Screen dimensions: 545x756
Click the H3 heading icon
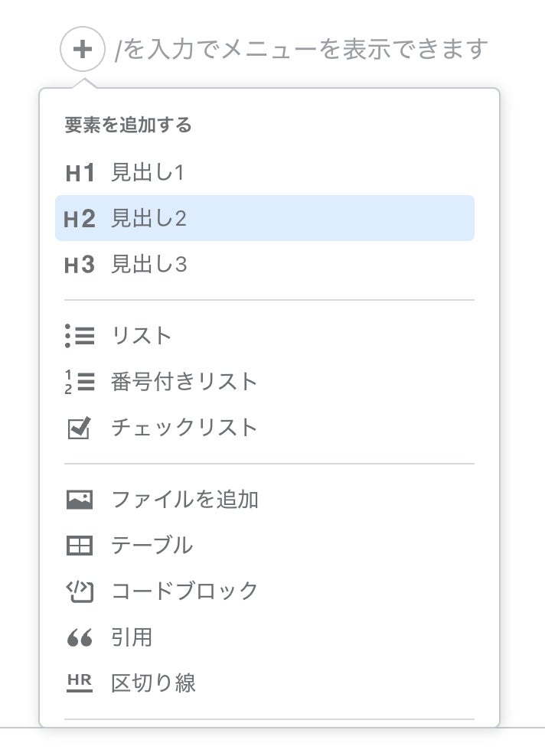point(80,265)
